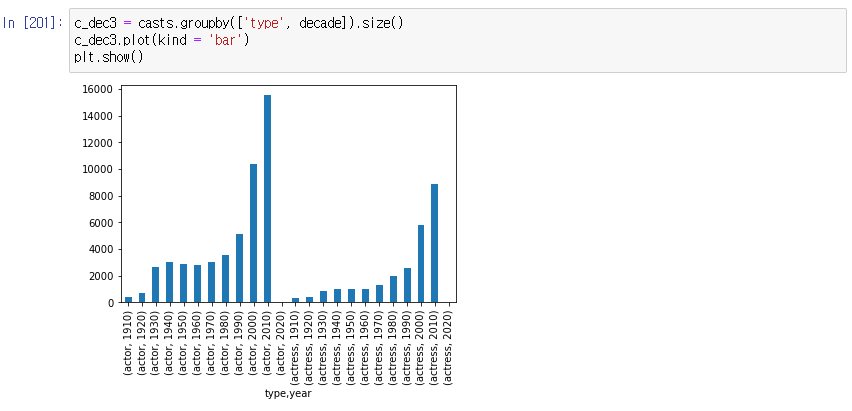Click the (actor, 1990) bar
The height and width of the screenshot is (411, 852).
pyautogui.click(x=240, y=268)
